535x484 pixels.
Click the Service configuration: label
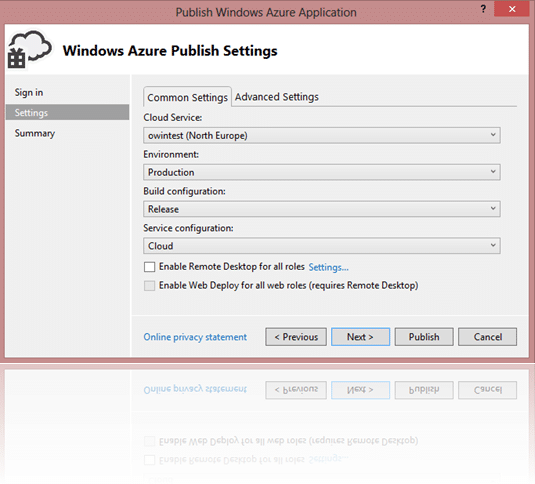tap(188, 228)
